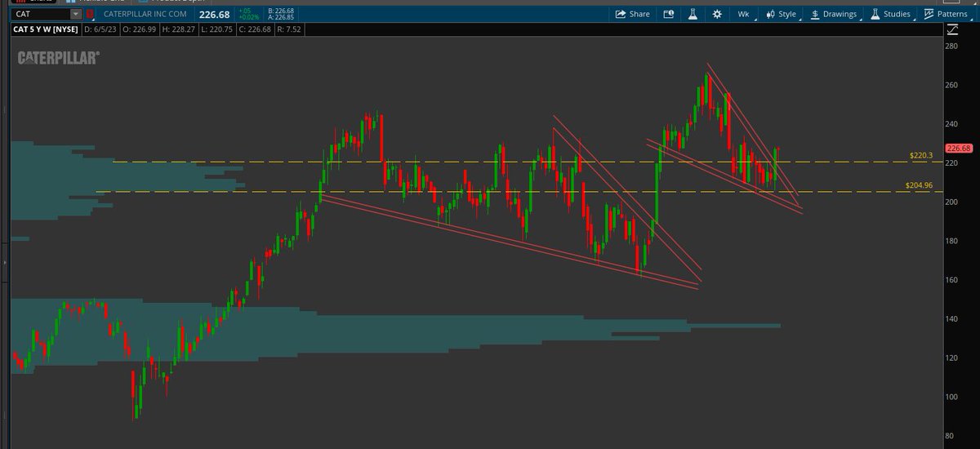
Task: Click the red 226.68 current price bubble
Action: pos(957,149)
